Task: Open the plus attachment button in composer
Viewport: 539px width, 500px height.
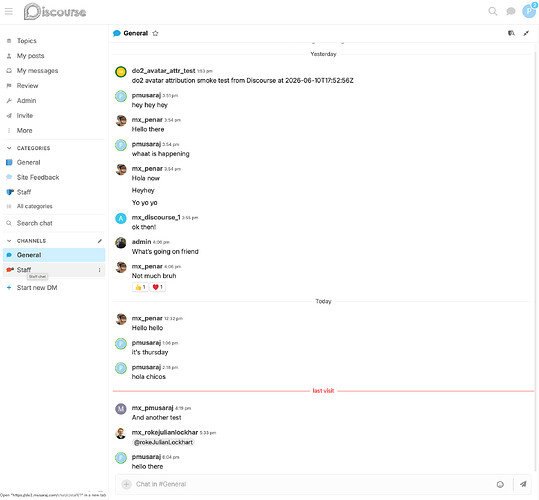Action: pos(126,484)
